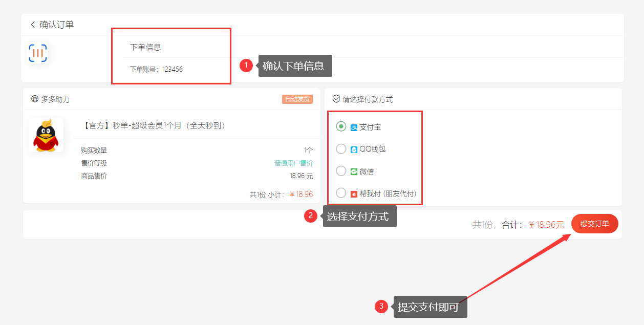Click the 普通用户售价 price level link
The width and height of the screenshot is (644, 325).
pos(293,163)
